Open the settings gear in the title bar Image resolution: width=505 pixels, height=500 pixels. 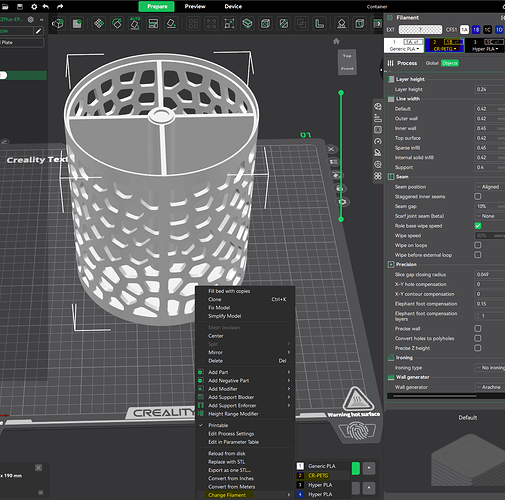[x=34, y=6]
